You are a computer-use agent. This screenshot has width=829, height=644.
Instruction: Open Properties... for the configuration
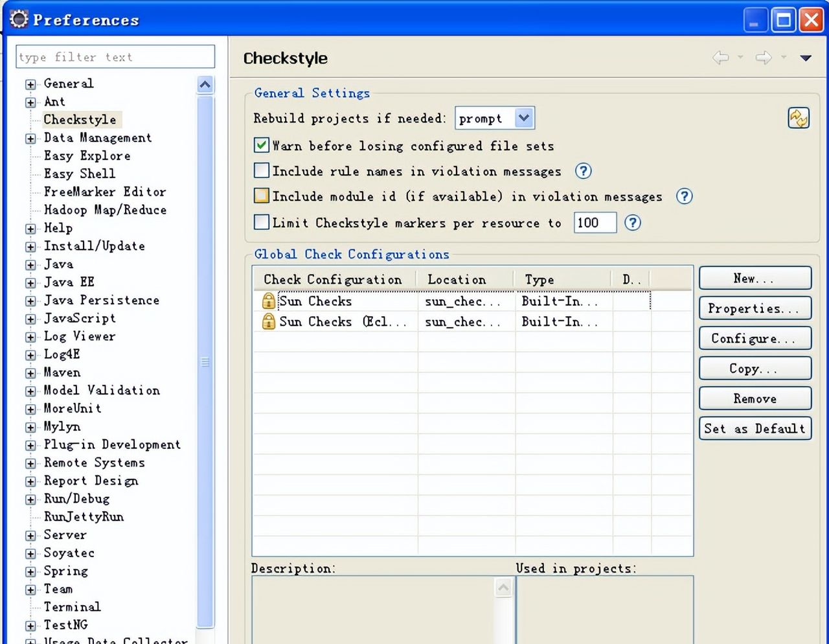[x=755, y=308]
